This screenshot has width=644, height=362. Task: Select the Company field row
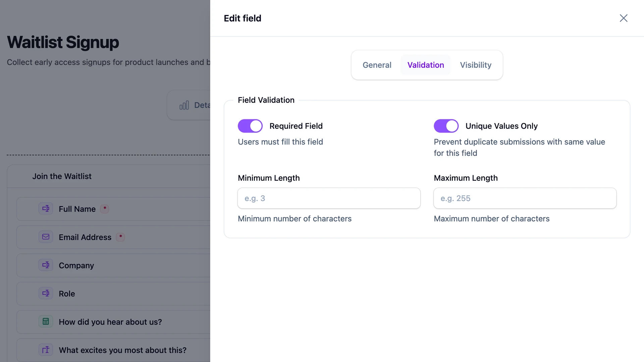(113, 265)
